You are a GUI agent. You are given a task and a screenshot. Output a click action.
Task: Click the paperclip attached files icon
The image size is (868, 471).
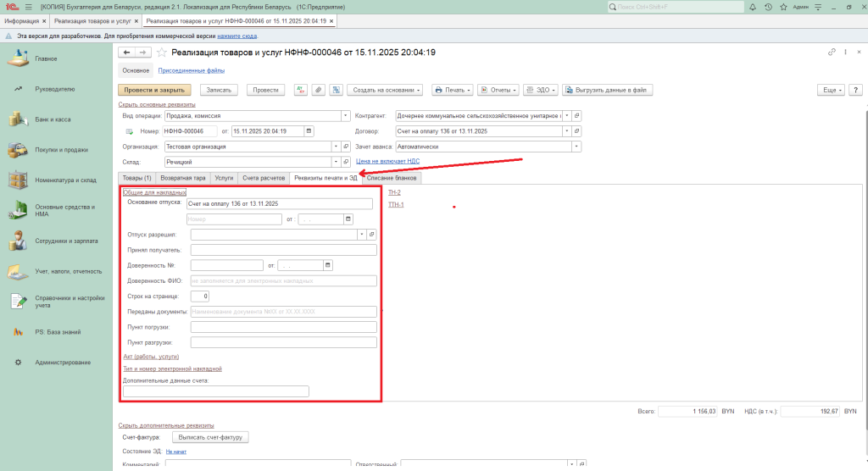(318, 90)
